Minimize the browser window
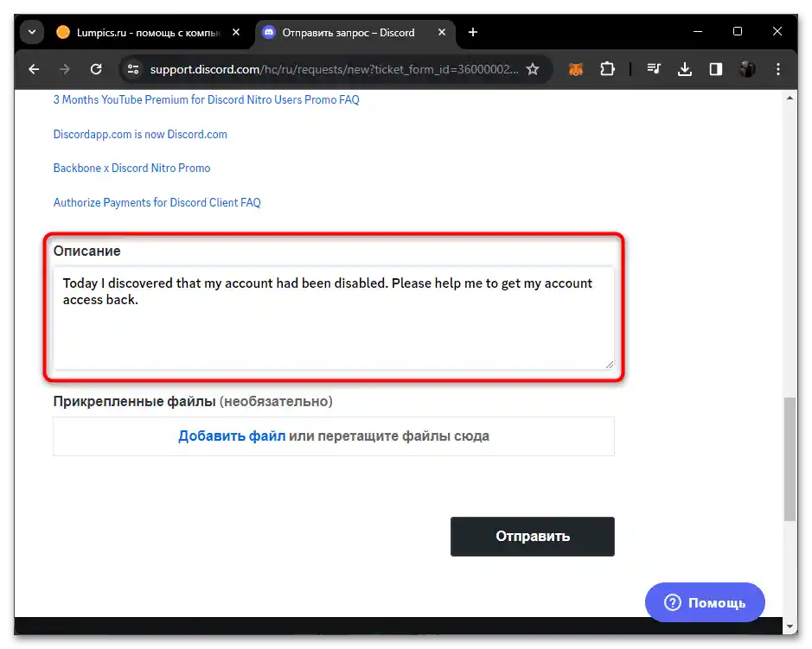The image size is (812, 649). click(x=698, y=32)
